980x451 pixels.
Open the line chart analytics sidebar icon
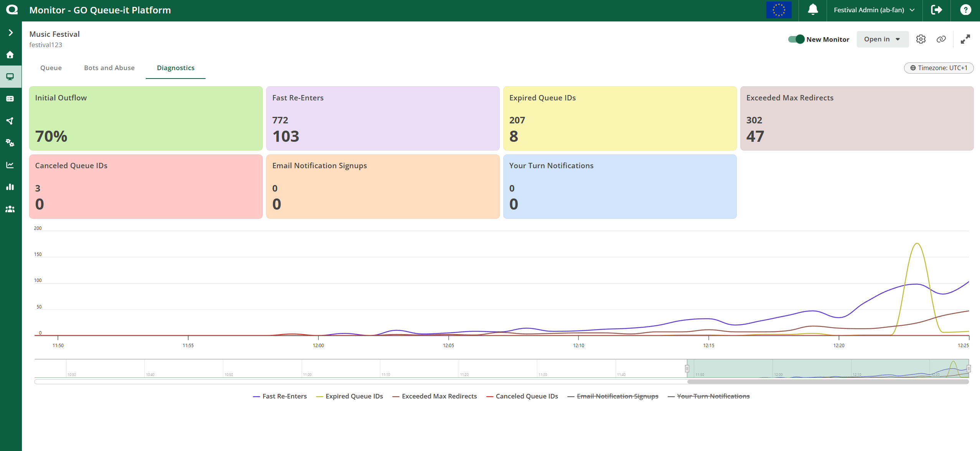10,165
